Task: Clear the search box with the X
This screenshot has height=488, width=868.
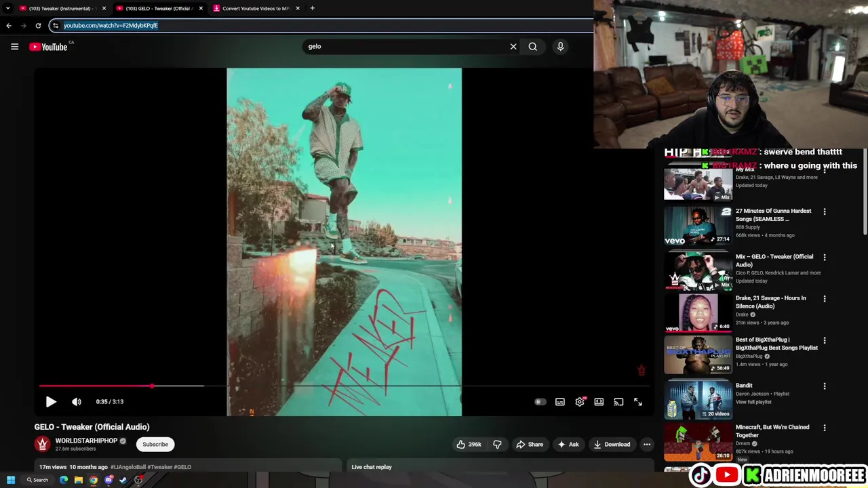Action: coord(513,47)
